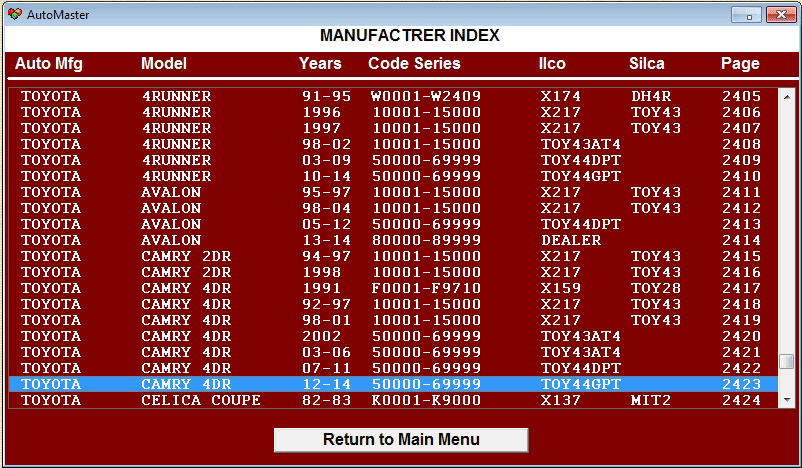The height and width of the screenshot is (468, 802).
Task: Click the Model column header
Action: [164, 63]
